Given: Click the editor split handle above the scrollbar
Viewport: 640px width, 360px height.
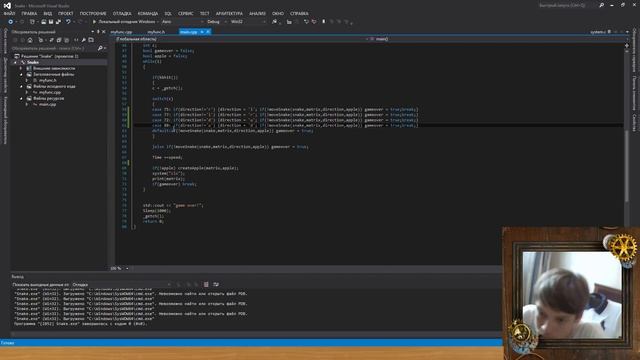Looking at the screenshot, I should 627,45.
